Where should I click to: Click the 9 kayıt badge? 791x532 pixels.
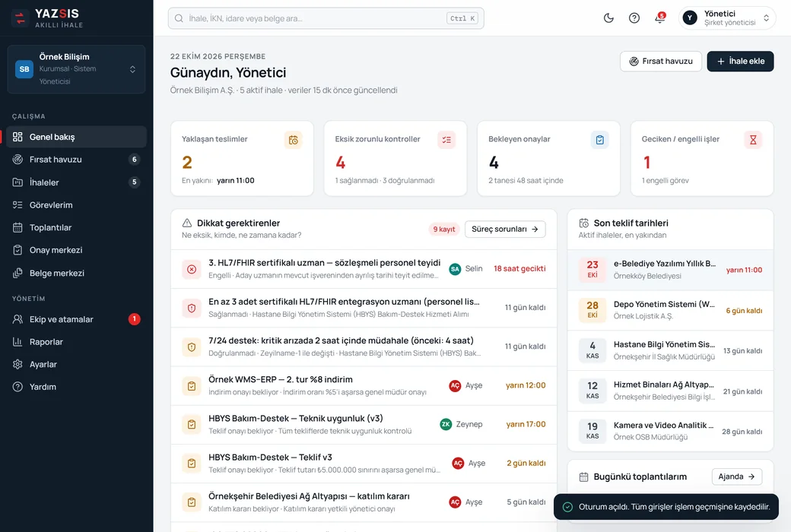tap(444, 229)
